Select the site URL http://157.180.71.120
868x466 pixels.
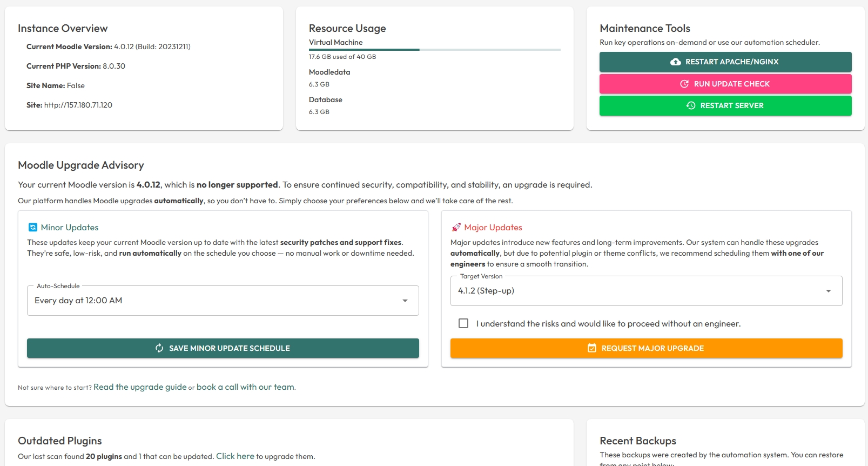(78, 105)
